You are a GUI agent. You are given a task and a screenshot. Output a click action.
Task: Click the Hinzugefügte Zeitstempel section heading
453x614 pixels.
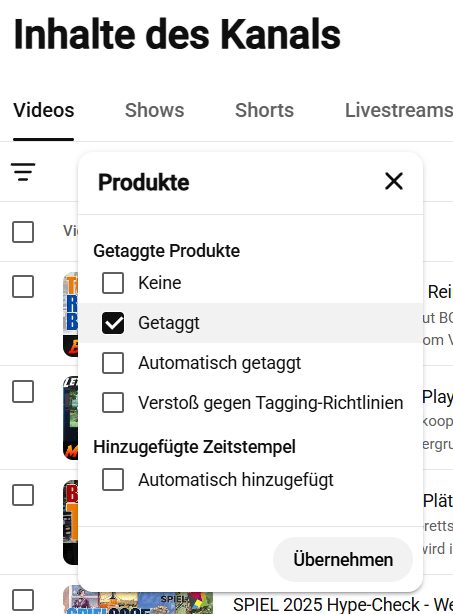(194, 446)
